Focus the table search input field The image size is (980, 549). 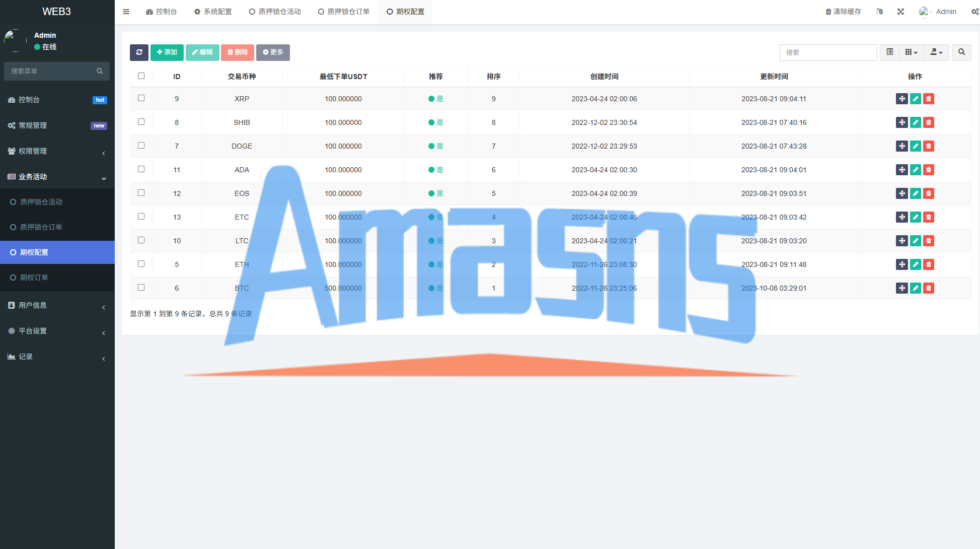[x=828, y=52]
